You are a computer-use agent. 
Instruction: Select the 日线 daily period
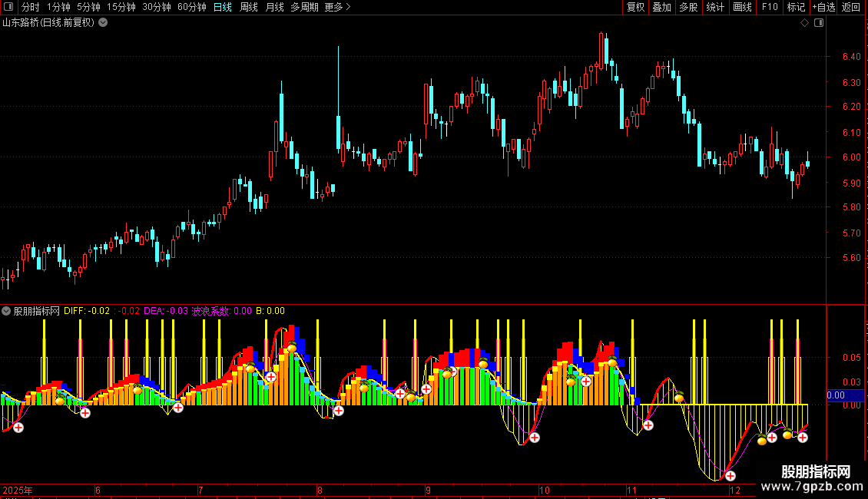[x=223, y=7]
